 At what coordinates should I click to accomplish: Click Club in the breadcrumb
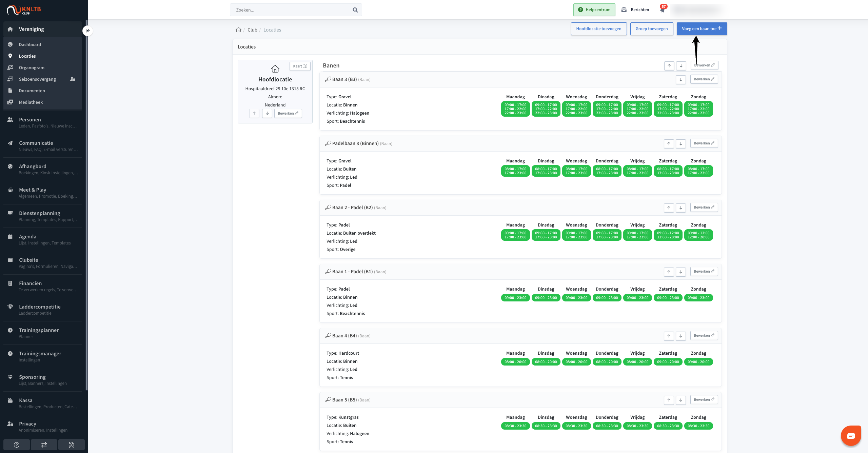click(x=252, y=30)
